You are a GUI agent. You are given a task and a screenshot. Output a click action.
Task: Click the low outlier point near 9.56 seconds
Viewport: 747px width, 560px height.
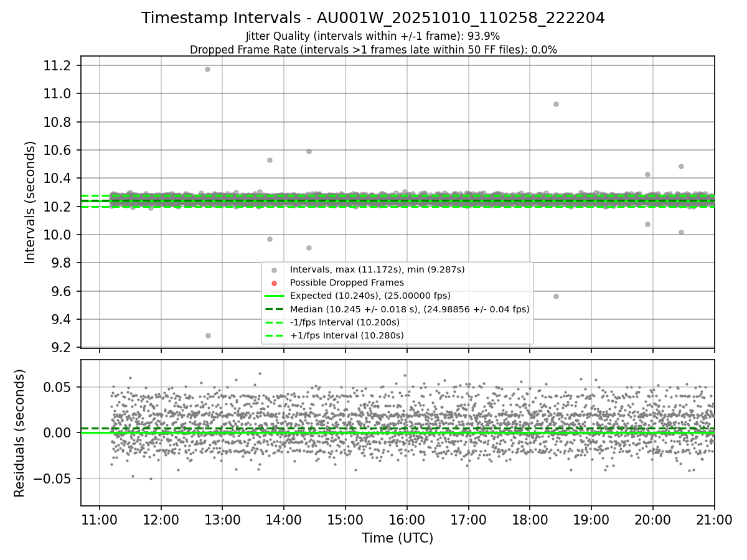[556, 296]
